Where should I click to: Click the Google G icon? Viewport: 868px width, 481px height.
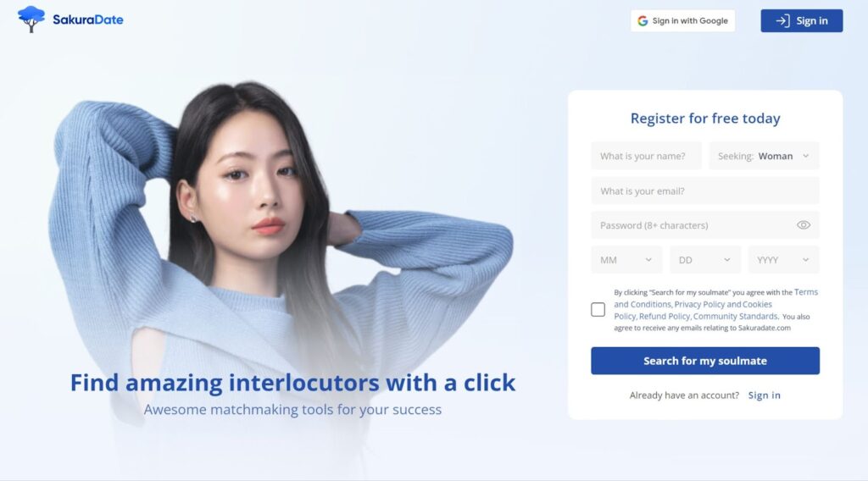pos(643,21)
